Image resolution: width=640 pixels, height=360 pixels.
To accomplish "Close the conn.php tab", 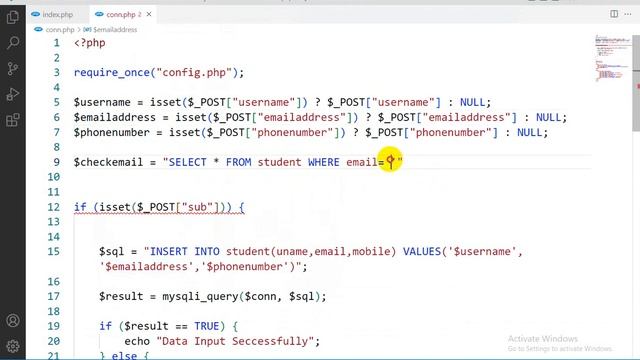I will click(149, 14).
